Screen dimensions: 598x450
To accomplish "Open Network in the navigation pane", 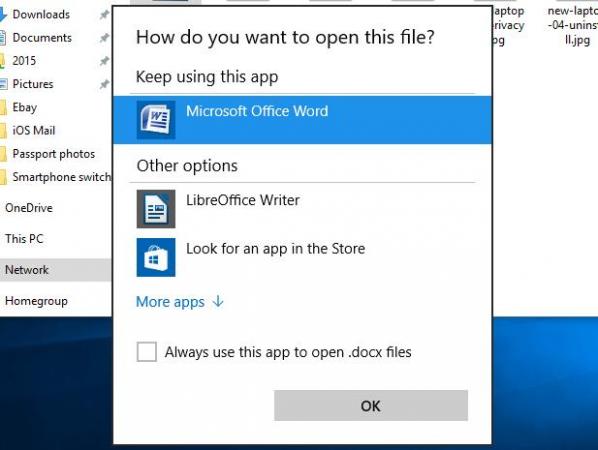I will click(x=56, y=270).
